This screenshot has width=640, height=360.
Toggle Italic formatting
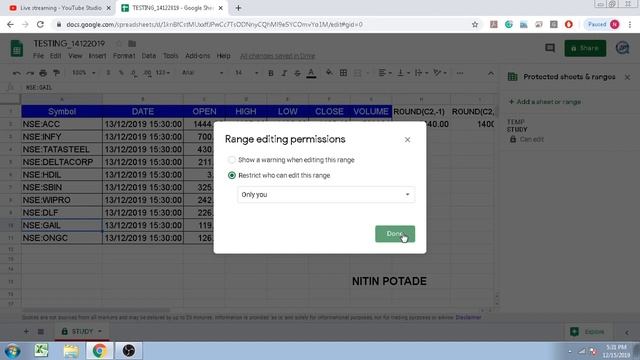tap(284, 73)
